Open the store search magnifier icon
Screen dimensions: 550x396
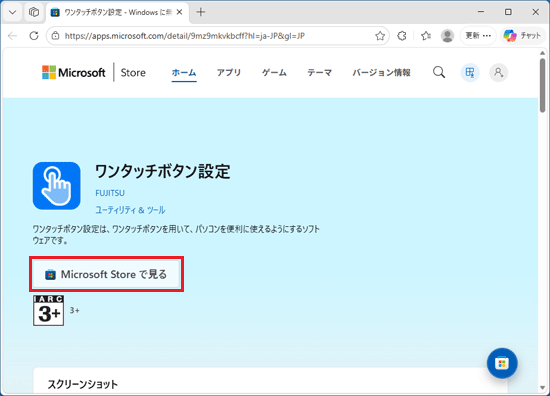(439, 73)
